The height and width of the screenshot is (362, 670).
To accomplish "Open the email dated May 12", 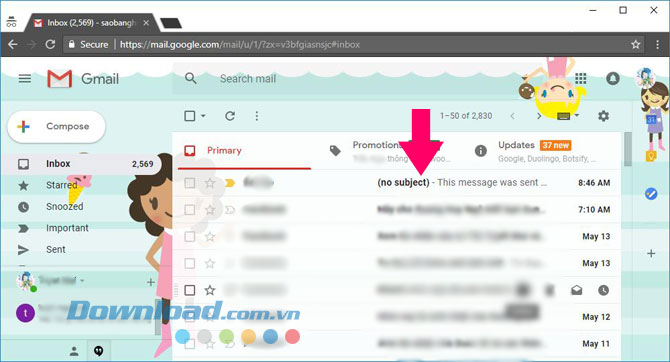I will point(398,317).
